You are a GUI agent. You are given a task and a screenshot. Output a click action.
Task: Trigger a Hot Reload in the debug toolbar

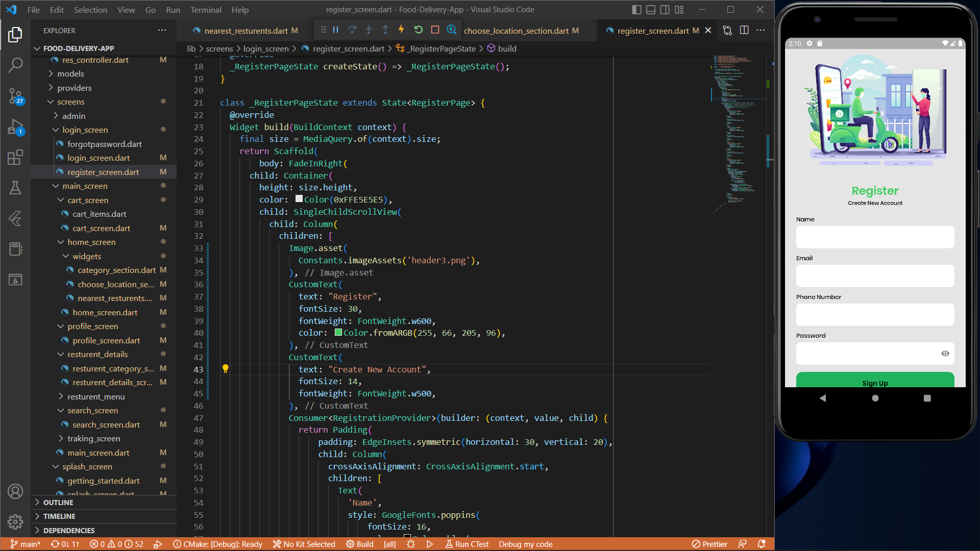click(x=401, y=30)
